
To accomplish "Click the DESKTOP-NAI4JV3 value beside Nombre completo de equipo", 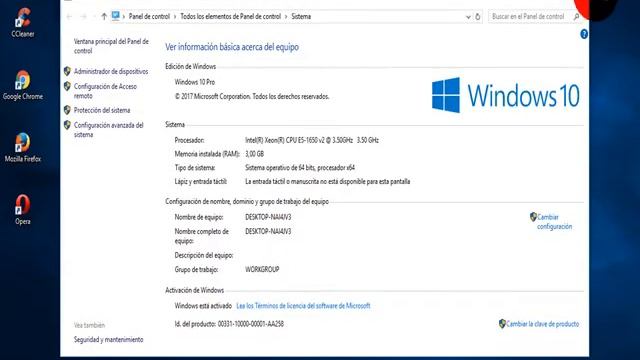I will (x=268, y=231).
